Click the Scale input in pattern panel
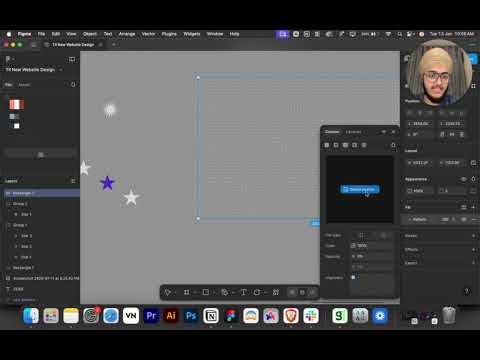 pos(372,246)
